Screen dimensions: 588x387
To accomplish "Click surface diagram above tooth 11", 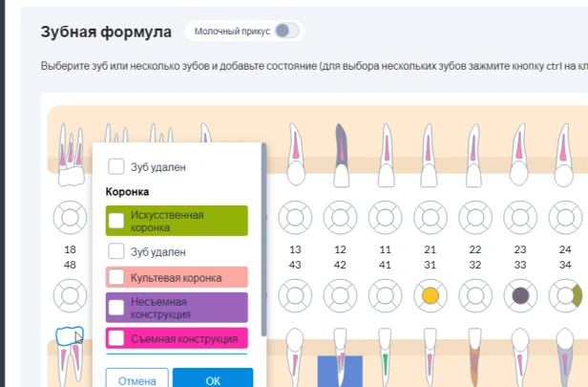I will (385, 217).
